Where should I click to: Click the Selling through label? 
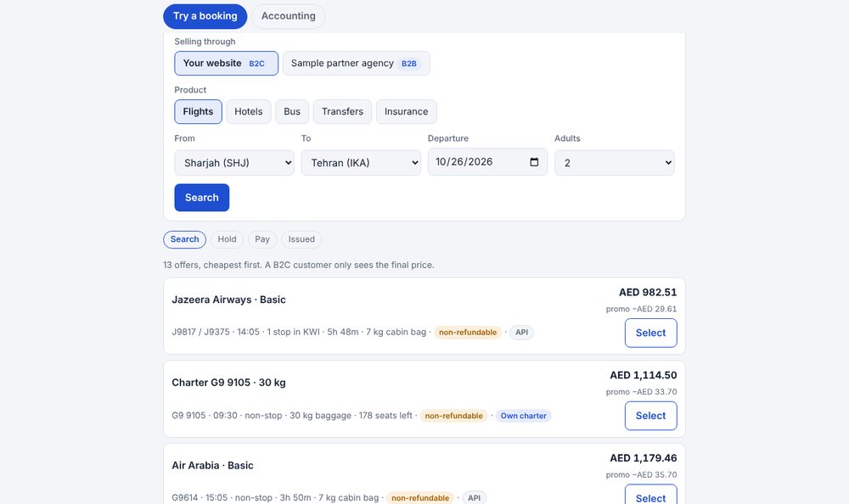(x=205, y=42)
